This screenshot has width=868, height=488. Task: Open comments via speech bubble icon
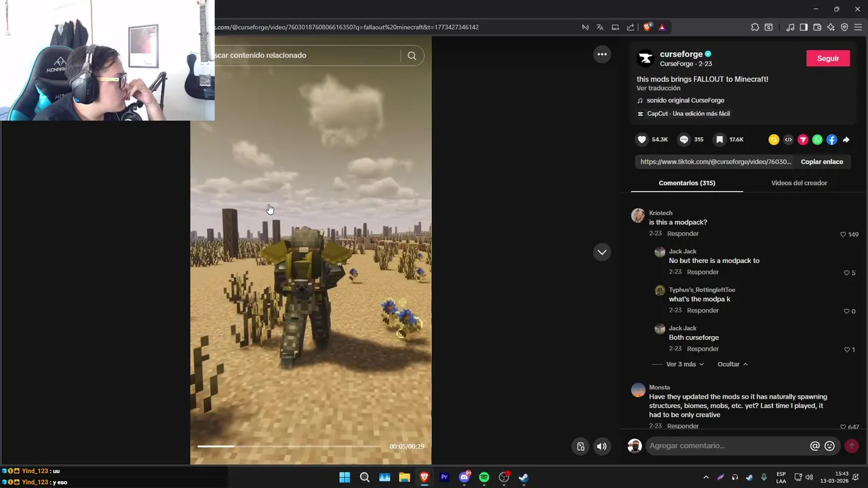point(684,140)
